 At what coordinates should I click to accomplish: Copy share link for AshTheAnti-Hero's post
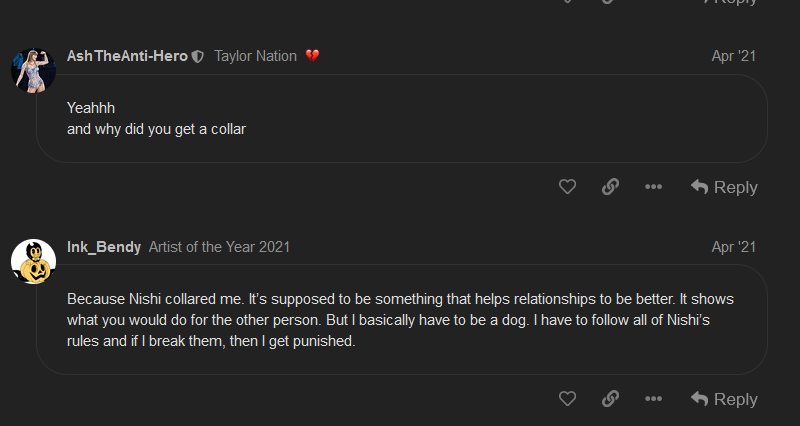pyautogui.click(x=610, y=187)
